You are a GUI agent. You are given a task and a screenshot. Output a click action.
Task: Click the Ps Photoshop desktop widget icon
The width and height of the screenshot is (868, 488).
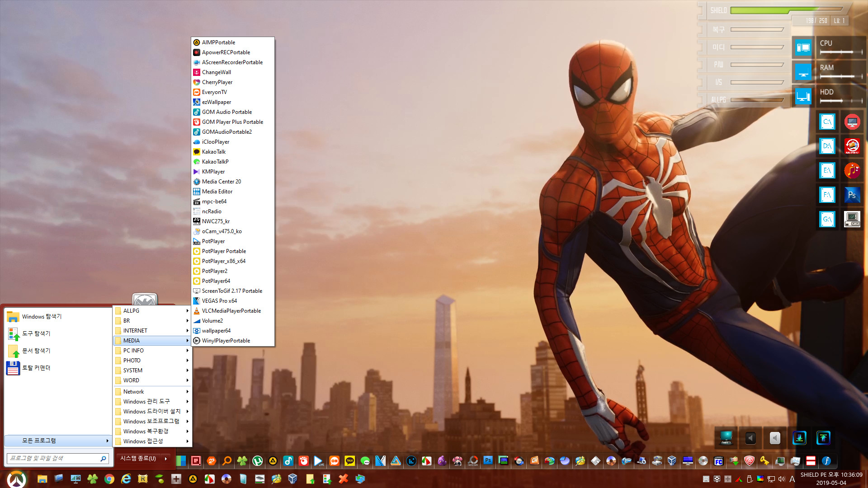coord(852,195)
